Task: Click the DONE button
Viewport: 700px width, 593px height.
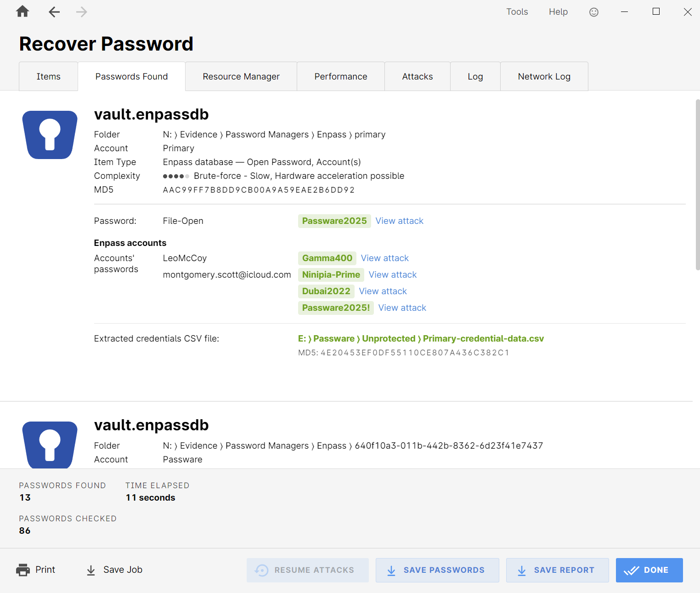Action: (649, 570)
